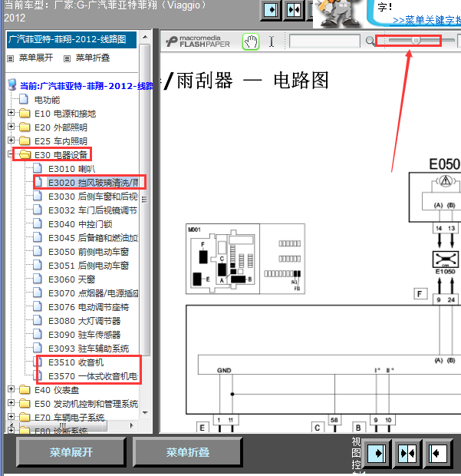Click the top toolbar center-view arrows button
This screenshot has width=461, height=476.
(x=294, y=10)
